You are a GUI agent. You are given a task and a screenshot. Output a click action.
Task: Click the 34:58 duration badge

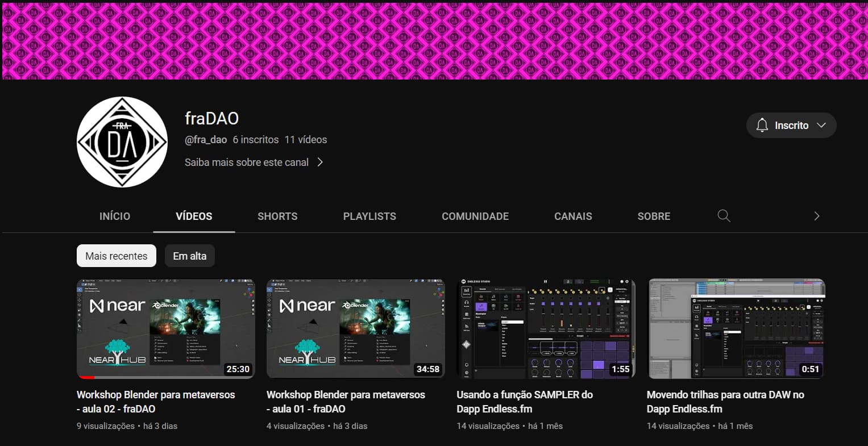(427, 369)
